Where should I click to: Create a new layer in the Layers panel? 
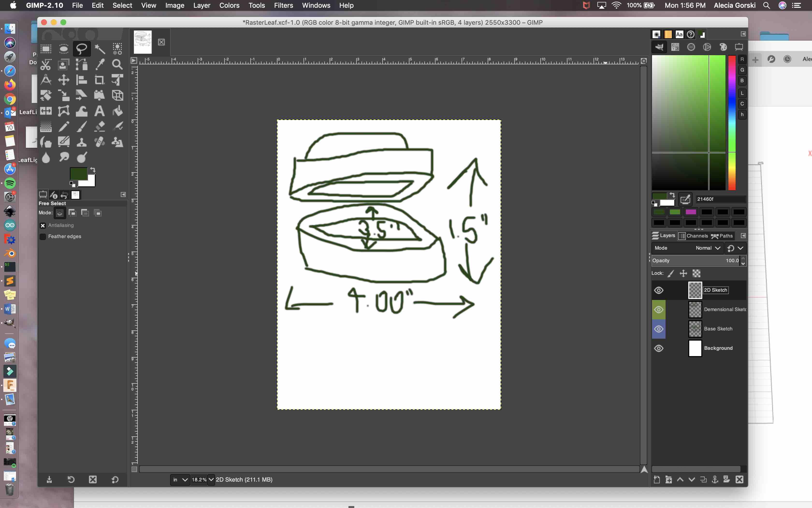[x=657, y=479]
